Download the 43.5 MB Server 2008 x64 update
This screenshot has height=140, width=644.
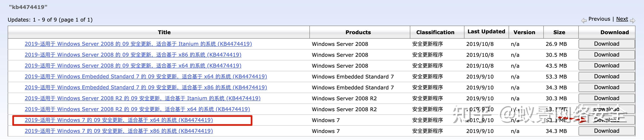[606, 66]
